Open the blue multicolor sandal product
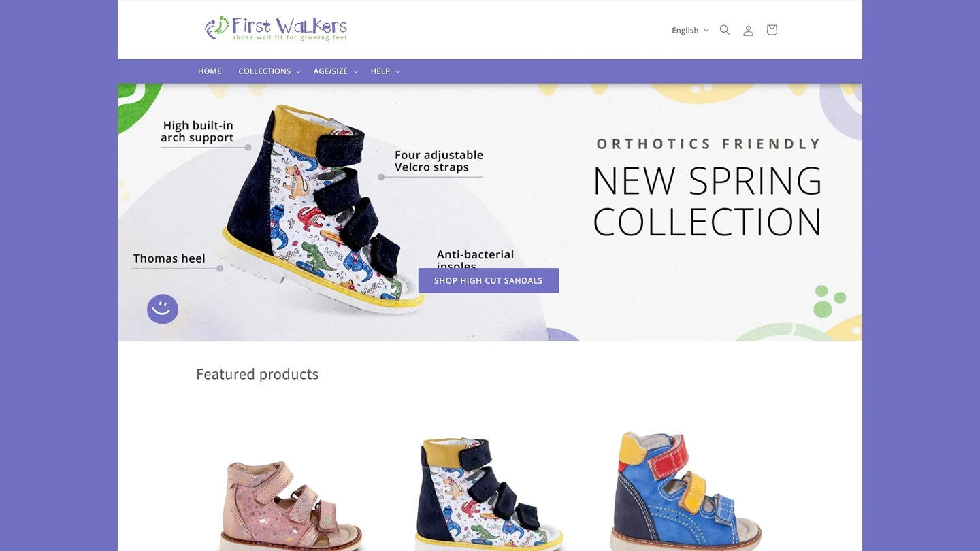Viewport: 980px width, 551px height. [x=687, y=490]
